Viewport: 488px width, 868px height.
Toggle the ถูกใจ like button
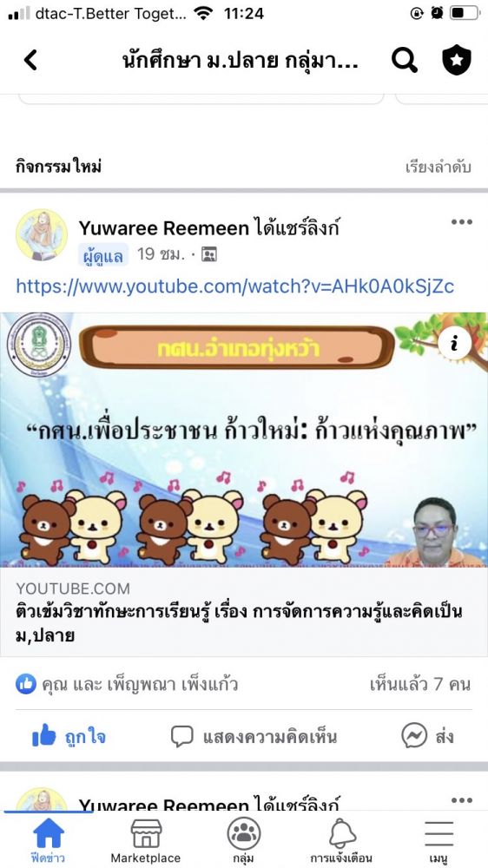[69, 737]
